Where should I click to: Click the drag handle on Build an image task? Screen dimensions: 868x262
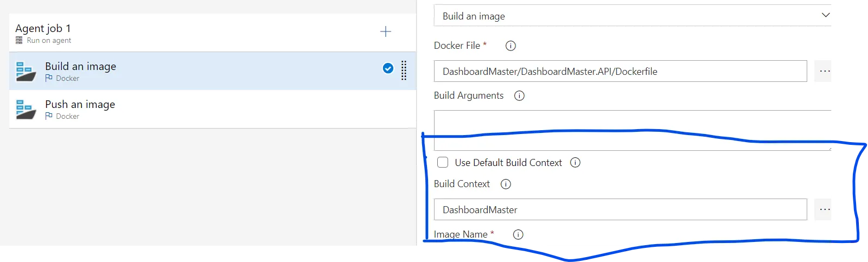(404, 71)
